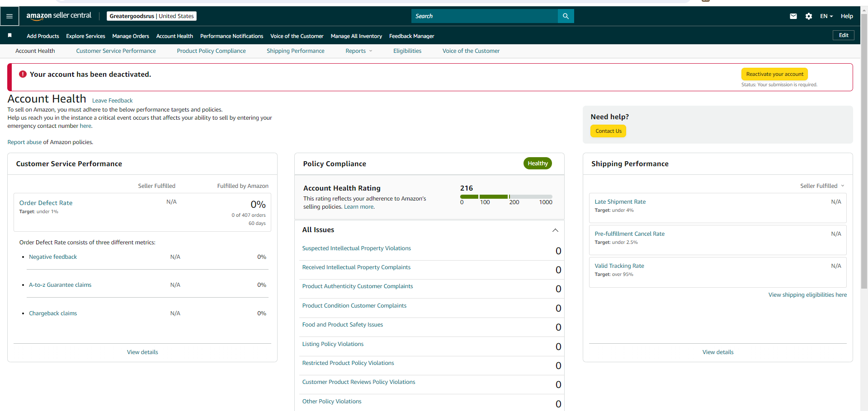Click the 'Status: Your submission is required.' text
The image size is (868, 411).
pyautogui.click(x=779, y=85)
